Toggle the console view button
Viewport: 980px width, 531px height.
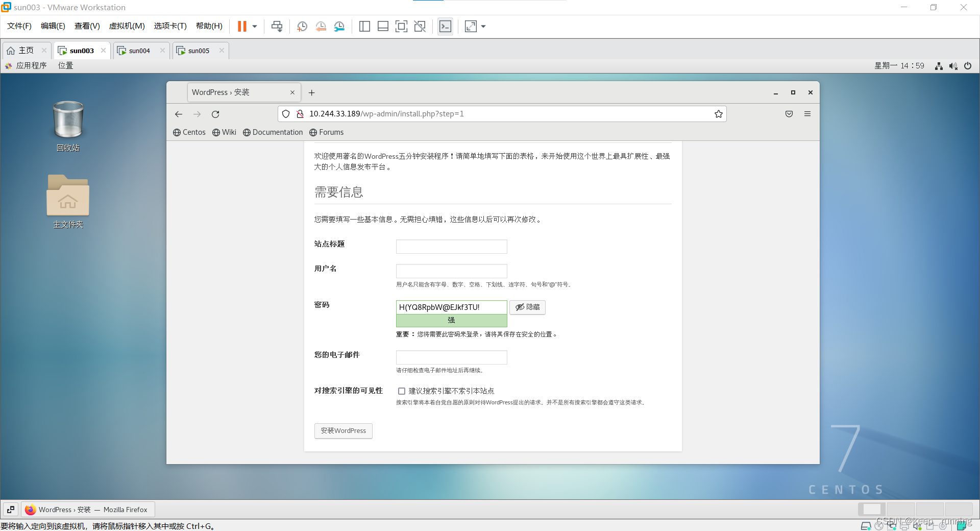point(445,26)
